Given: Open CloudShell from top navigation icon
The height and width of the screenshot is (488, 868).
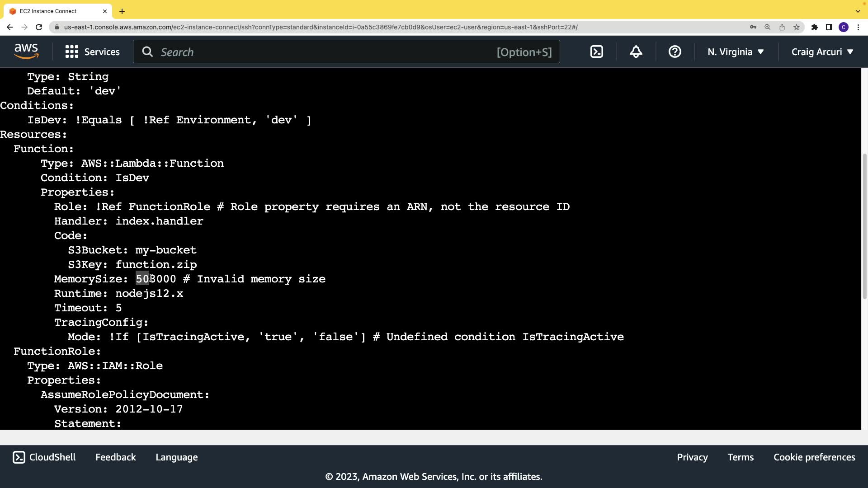Looking at the screenshot, I should pyautogui.click(x=596, y=52).
